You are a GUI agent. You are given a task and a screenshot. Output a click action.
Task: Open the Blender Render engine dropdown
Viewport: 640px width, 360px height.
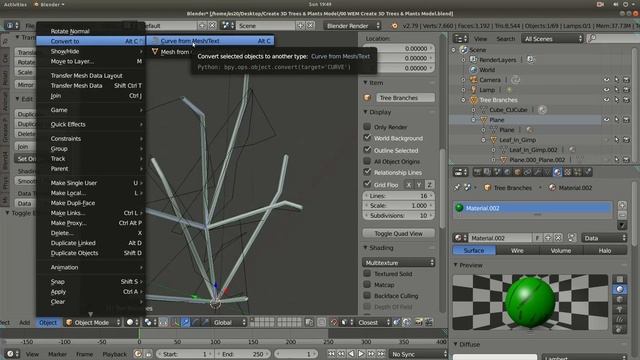tap(353, 26)
